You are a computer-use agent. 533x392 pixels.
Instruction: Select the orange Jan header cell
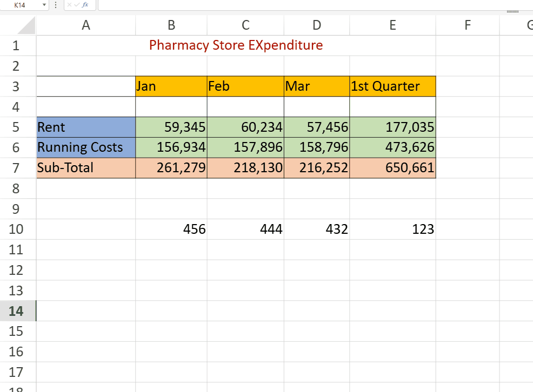[x=171, y=86]
